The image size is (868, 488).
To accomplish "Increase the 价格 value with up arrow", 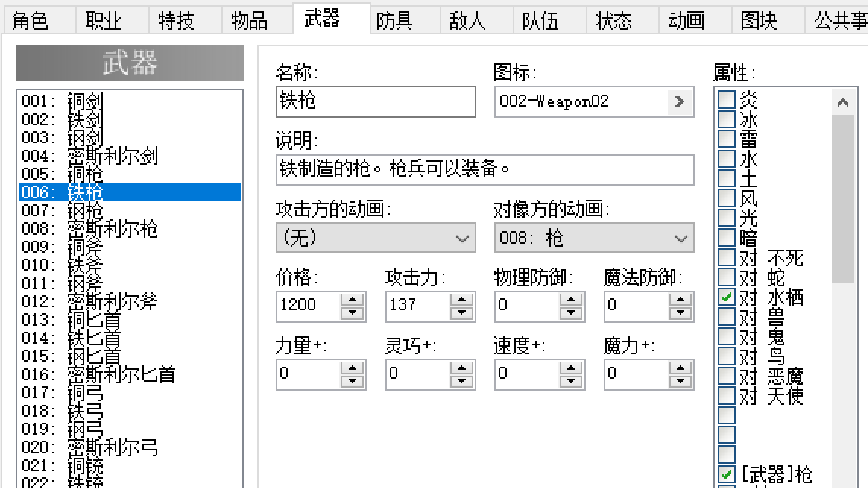I will pyautogui.click(x=352, y=299).
